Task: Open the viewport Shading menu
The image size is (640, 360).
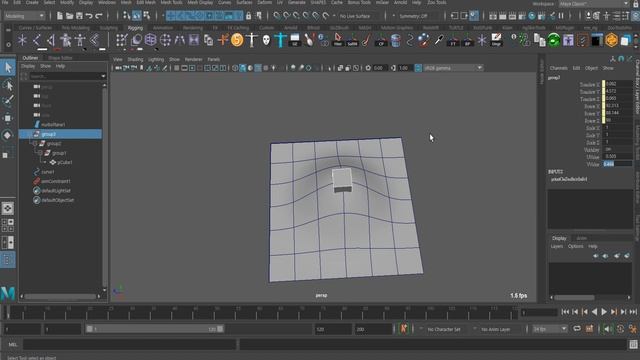Action: 135,60
